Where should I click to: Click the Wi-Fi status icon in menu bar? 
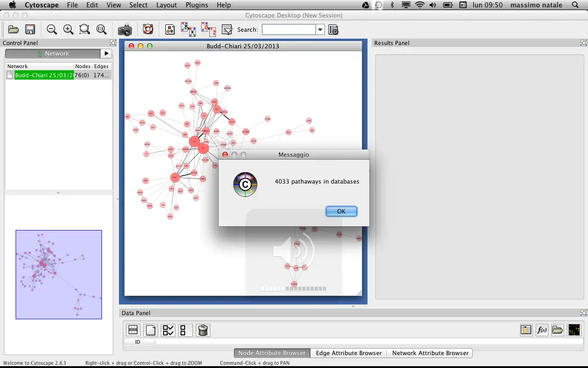coord(419,5)
